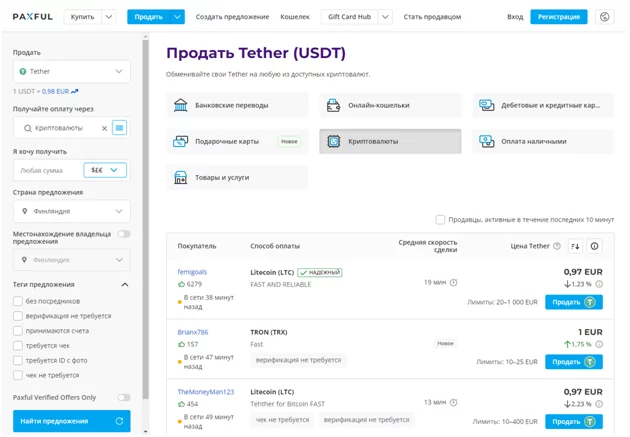Check sellers active in last 10 minutes

pos(440,219)
